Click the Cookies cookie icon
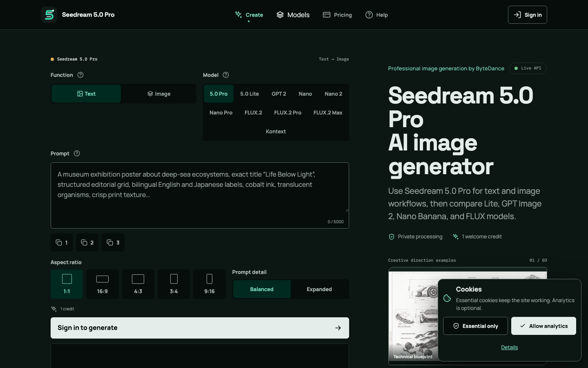This screenshot has width=588, height=368. coord(447,298)
